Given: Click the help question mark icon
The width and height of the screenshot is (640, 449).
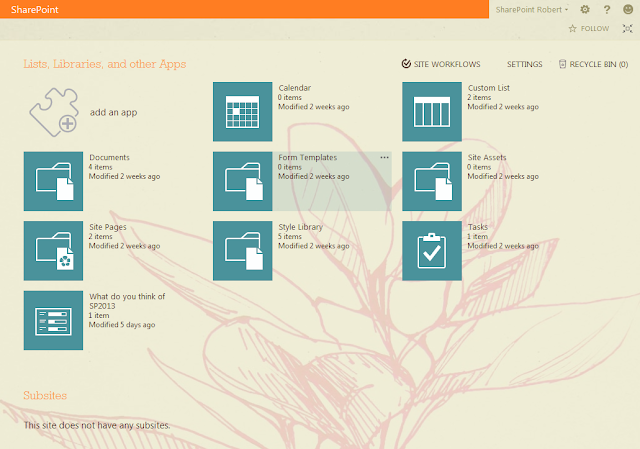Looking at the screenshot, I should click(x=607, y=9).
